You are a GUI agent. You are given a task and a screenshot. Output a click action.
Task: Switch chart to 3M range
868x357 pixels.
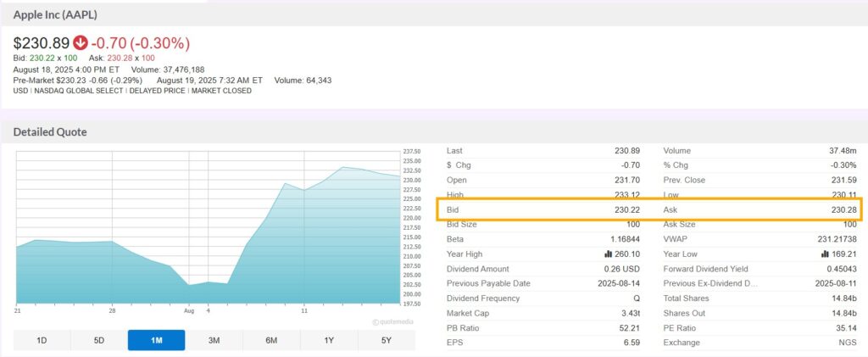[x=214, y=340]
